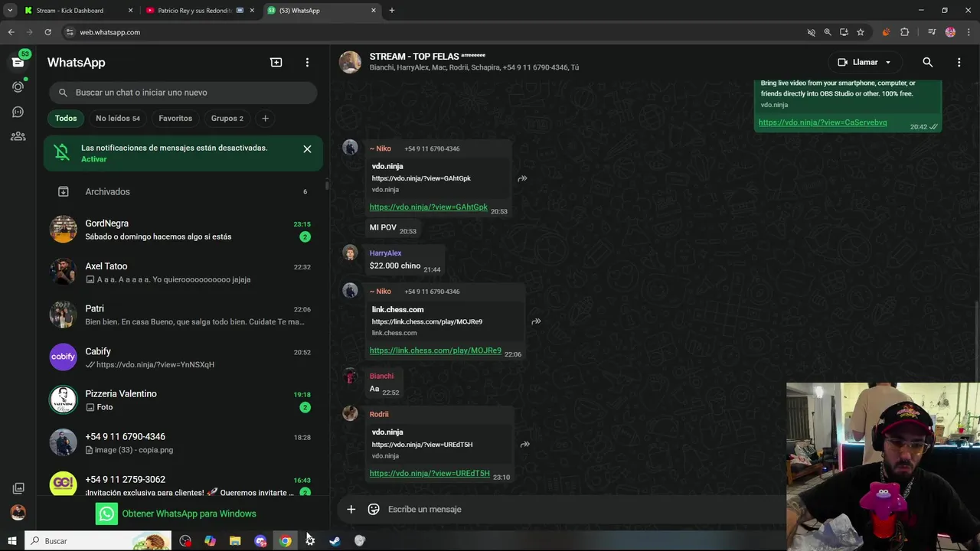Open the Patri chat
Viewport: 980px width, 551px height.
183,315
